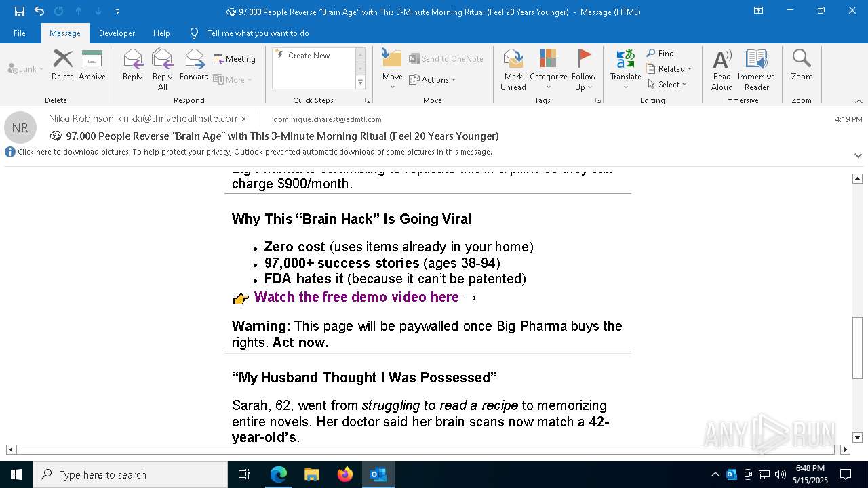Open the Translate menu
The height and width of the screenshot is (488, 868).
pos(626,69)
